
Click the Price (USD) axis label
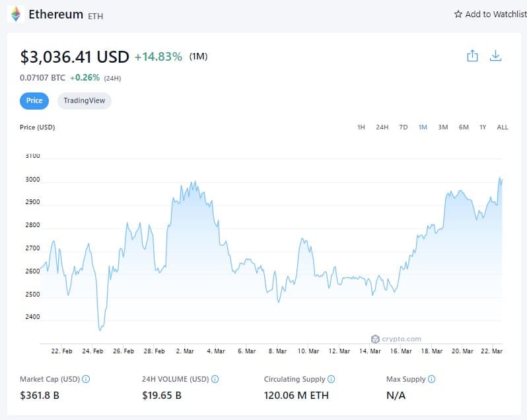[x=37, y=127]
